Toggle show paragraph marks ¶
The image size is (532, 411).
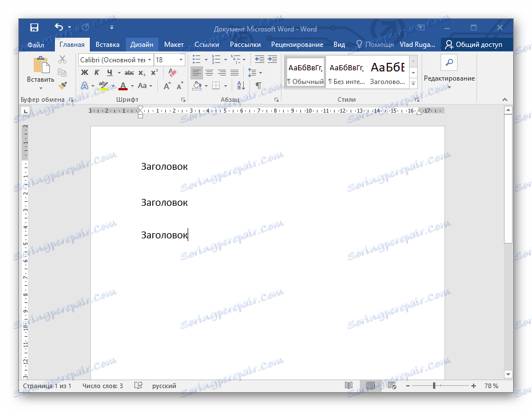point(259,86)
